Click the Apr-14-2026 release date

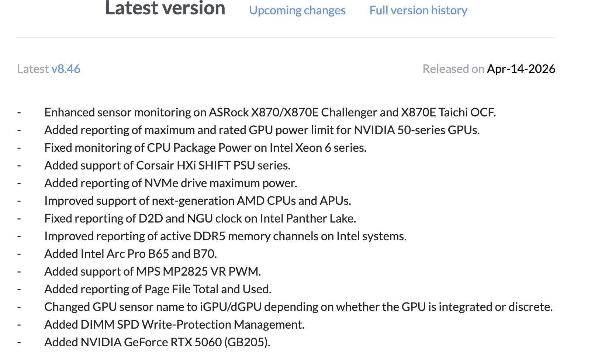[521, 69]
